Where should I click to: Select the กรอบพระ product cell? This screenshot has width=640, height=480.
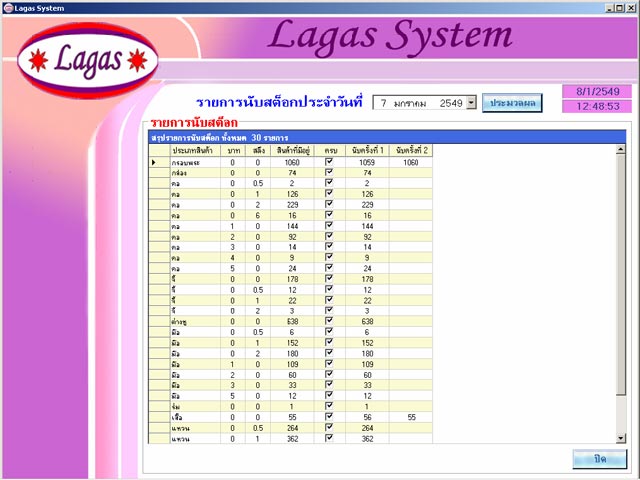tap(195, 162)
